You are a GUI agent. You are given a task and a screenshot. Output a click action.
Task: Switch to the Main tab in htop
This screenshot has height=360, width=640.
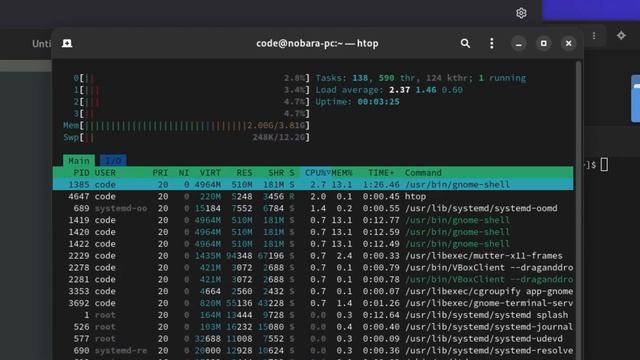(x=79, y=160)
